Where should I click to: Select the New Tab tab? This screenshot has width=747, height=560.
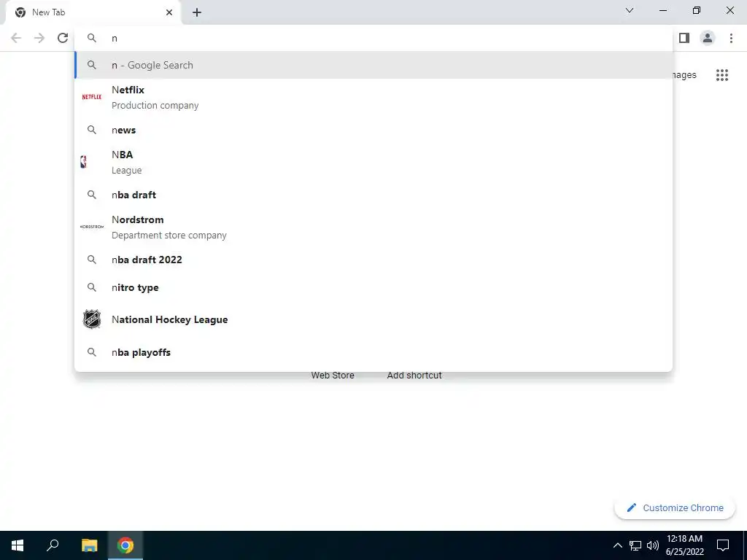coord(93,12)
